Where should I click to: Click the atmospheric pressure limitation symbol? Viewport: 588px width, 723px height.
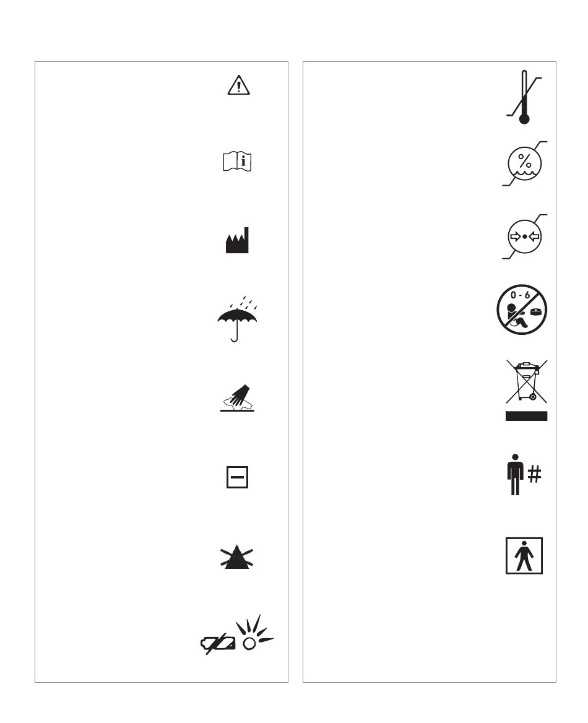(524, 236)
